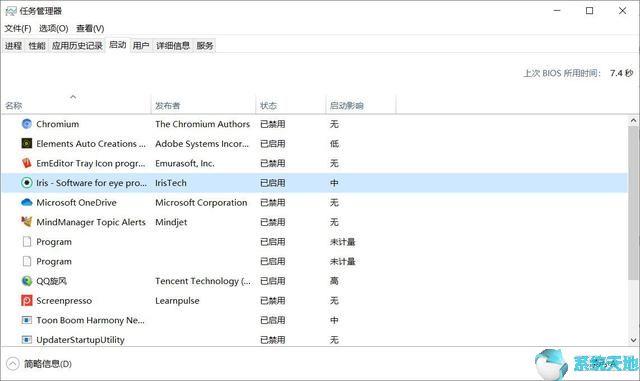Click the UpdaterStartupUtility icon
The width and height of the screenshot is (640, 381).
[x=27, y=339]
